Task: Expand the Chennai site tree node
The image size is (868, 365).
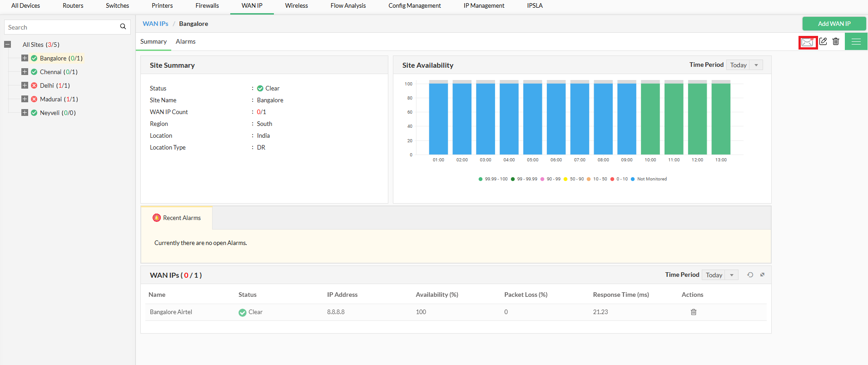Action: pos(25,72)
